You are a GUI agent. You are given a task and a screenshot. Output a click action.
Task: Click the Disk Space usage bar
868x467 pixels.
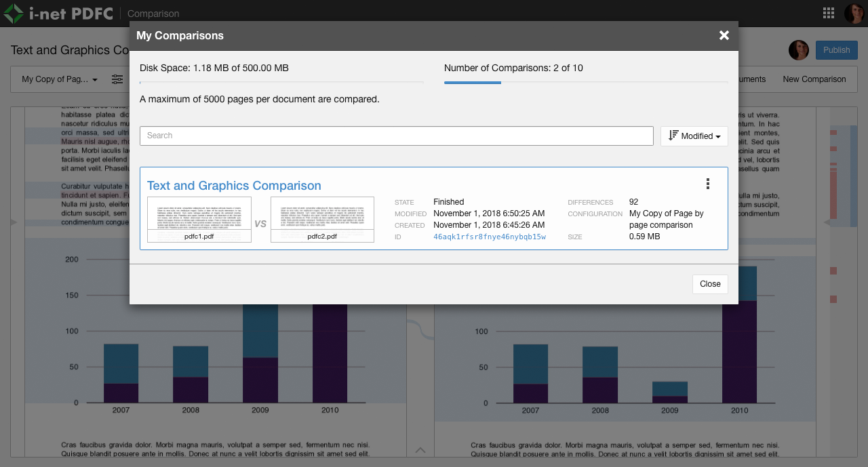pyautogui.click(x=281, y=82)
